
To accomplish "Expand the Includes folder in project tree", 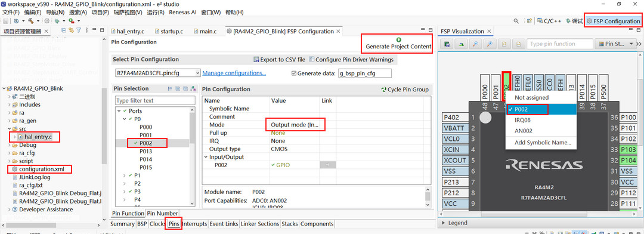I will pos(10,104).
